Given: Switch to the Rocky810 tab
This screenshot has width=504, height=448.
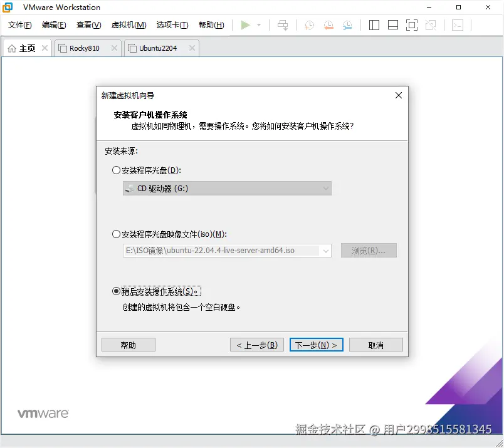Looking at the screenshot, I should [x=88, y=48].
